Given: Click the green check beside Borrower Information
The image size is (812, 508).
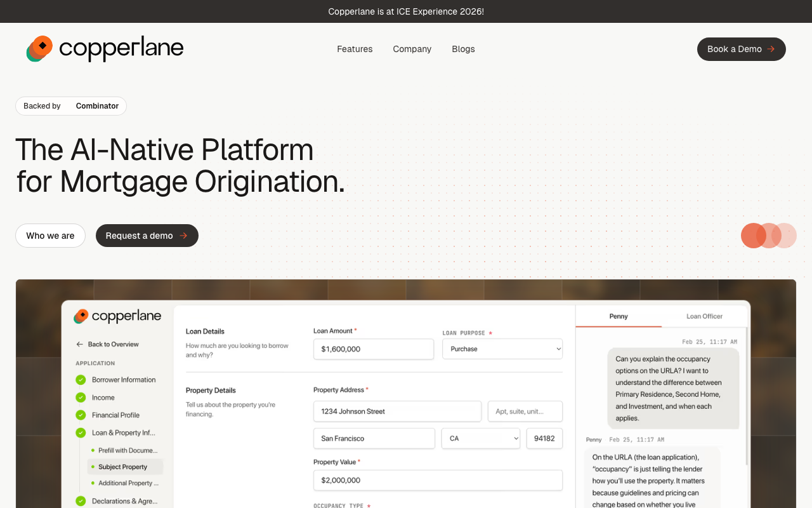Looking at the screenshot, I should coord(81,380).
